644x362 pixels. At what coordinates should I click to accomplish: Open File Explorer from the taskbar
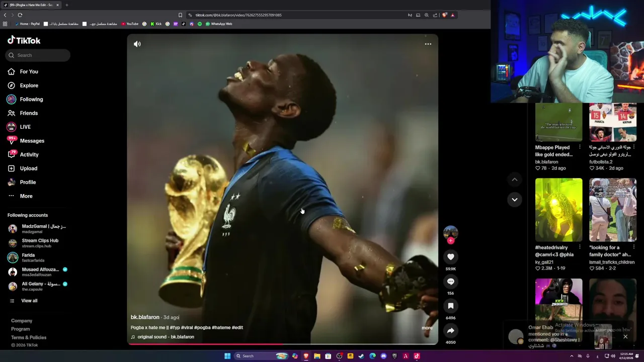[317, 356]
